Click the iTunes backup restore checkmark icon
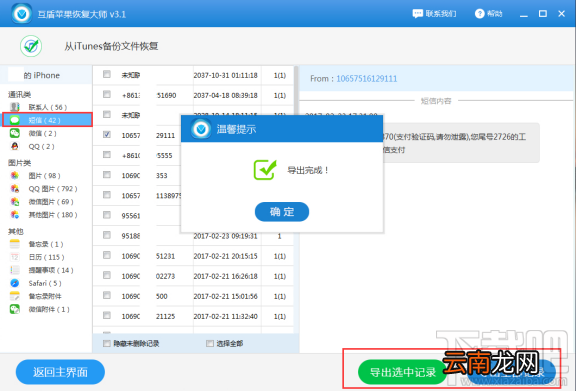The width and height of the screenshot is (576, 391). pos(31,46)
